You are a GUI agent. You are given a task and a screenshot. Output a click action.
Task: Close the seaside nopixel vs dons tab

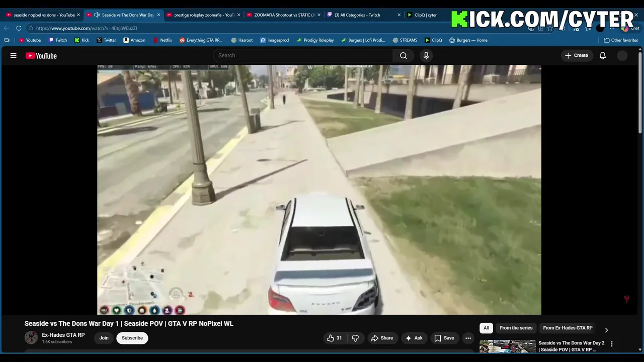[78, 15]
